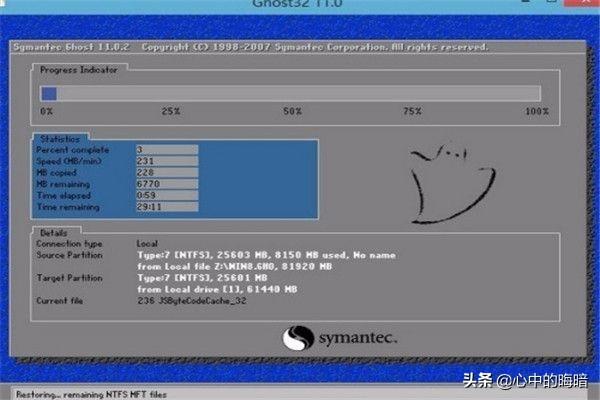Click the 236 JSByteCodeCache_32 file name
This screenshot has width=600, height=400.
point(192,301)
